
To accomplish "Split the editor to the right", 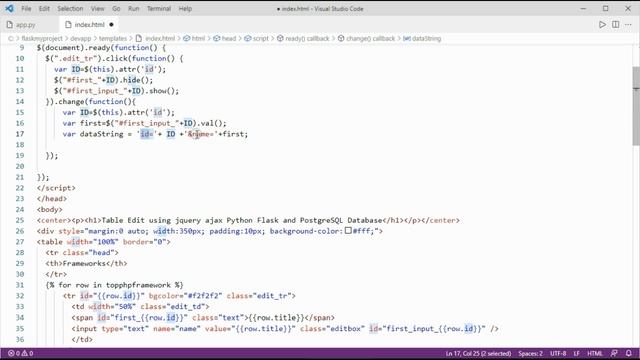I will 616,24.
